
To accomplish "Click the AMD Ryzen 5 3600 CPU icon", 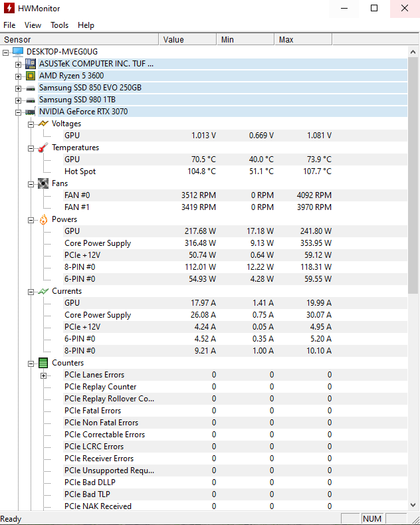I will [x=31, y=76].
